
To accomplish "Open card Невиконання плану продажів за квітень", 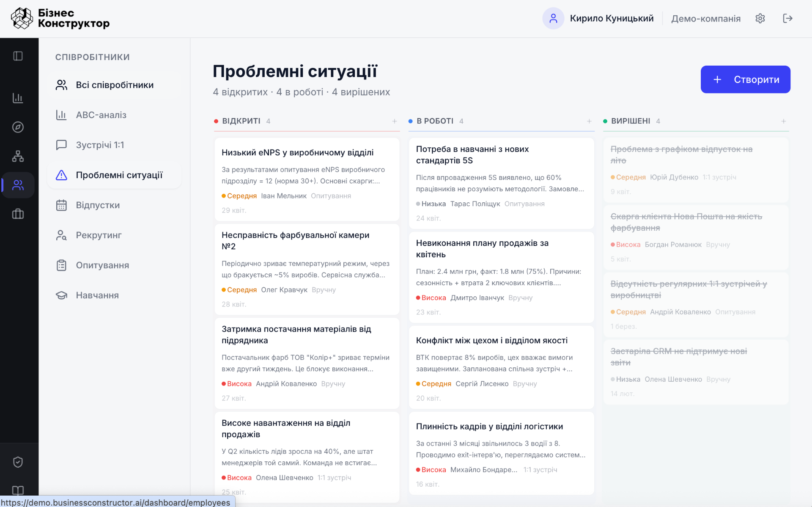I will (x=501, y=278).
